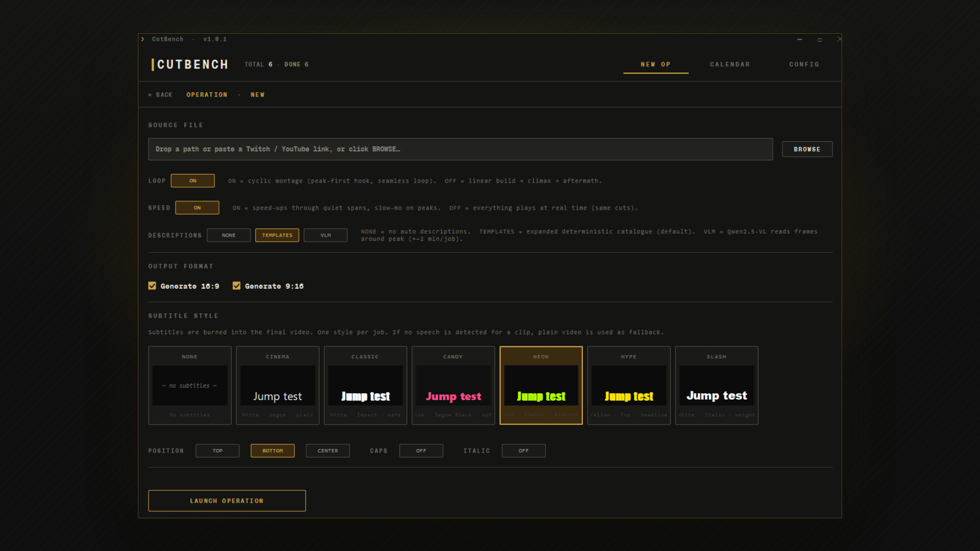Set subtitle position to CENTER
The image size is (980, 551).
tap(328, 450)
